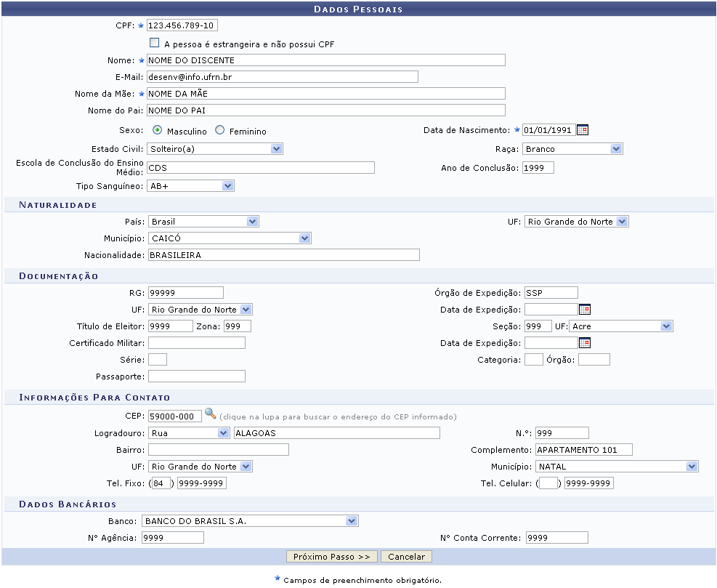Image resolution: width=717 pixels, height=588 pixels.
Task: Check the foreigner without CPF checkbox
Action: pyautogui.click(x=154, y=44)
